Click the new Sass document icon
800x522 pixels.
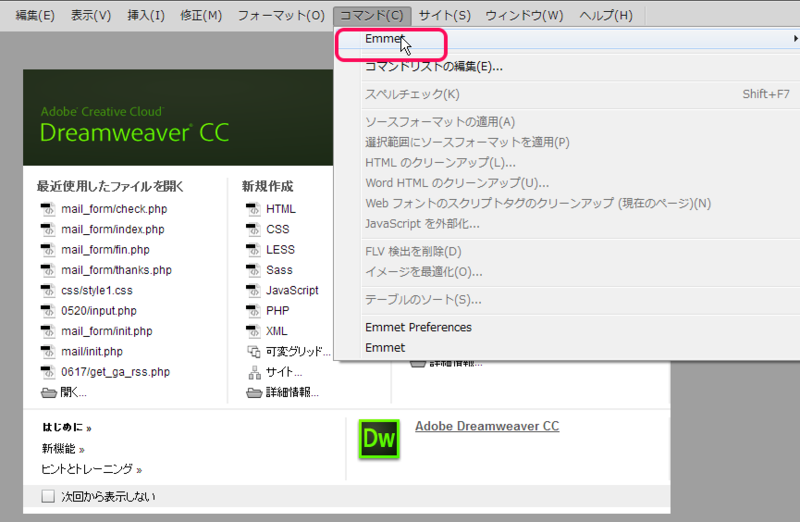[253, 270]
